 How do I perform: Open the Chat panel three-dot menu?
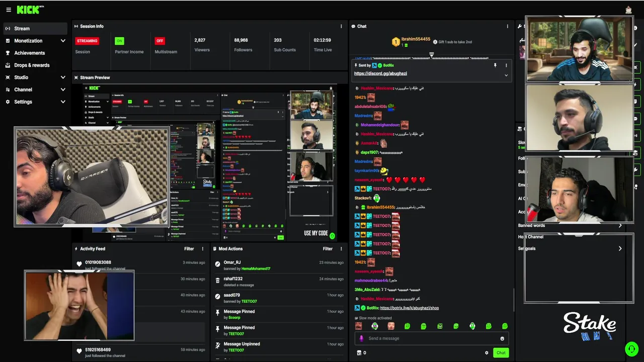pyautogui.click(x=507, y=26)
